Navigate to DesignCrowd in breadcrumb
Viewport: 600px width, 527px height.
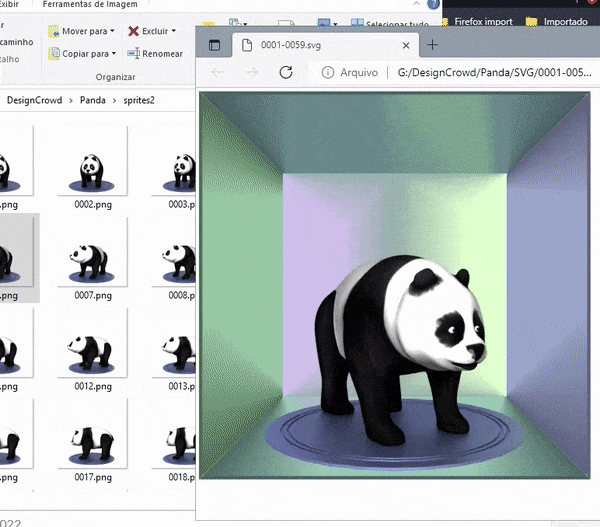[x=33, y=100]
